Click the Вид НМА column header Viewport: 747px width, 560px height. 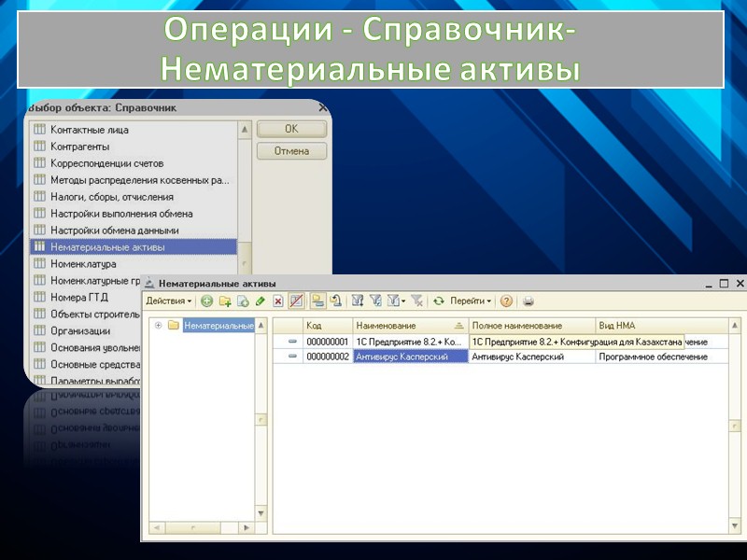[x=662, y=326]
